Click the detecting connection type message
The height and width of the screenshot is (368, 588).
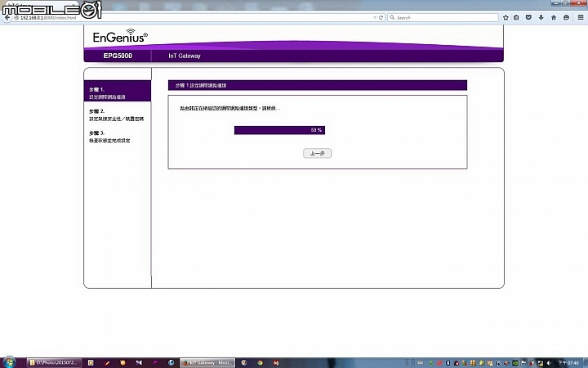(x=229, y=109)
